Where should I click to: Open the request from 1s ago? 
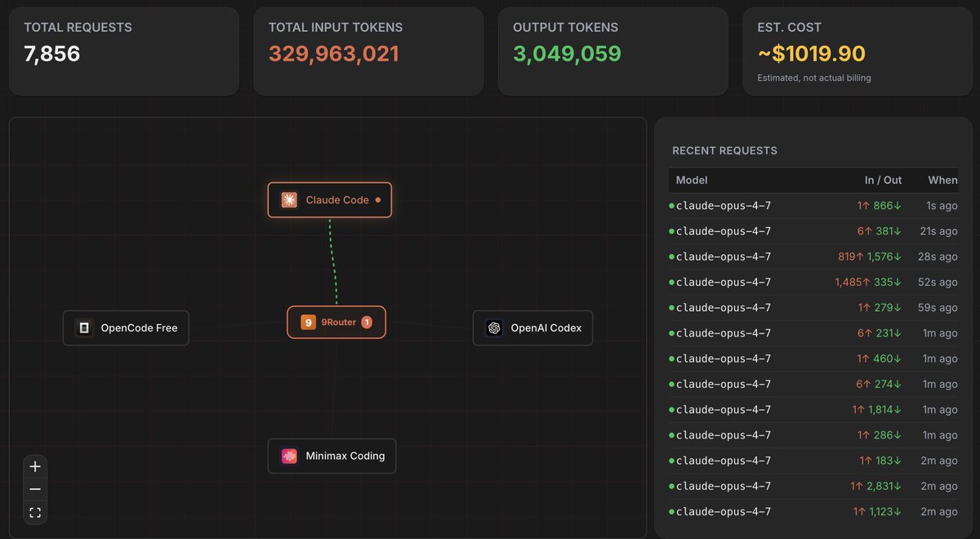813,206
